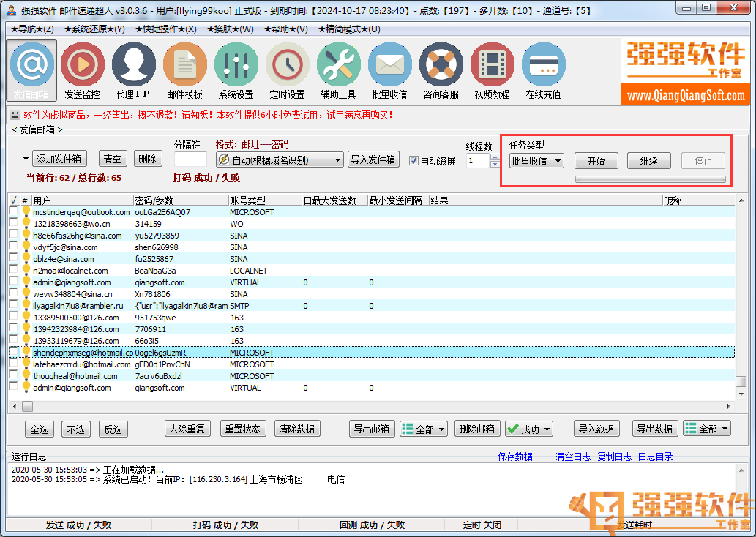Click the 清空日志 clear log link

coord(573,457)
